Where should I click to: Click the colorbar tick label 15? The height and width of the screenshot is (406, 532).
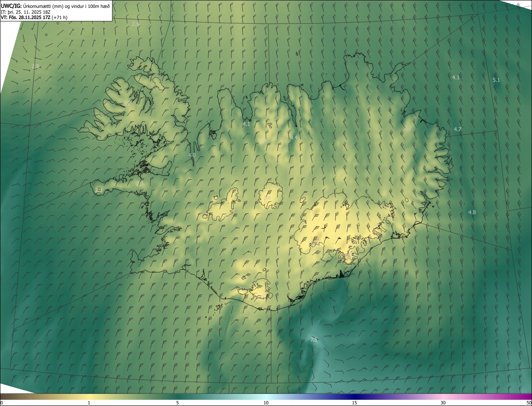(355, 403)
